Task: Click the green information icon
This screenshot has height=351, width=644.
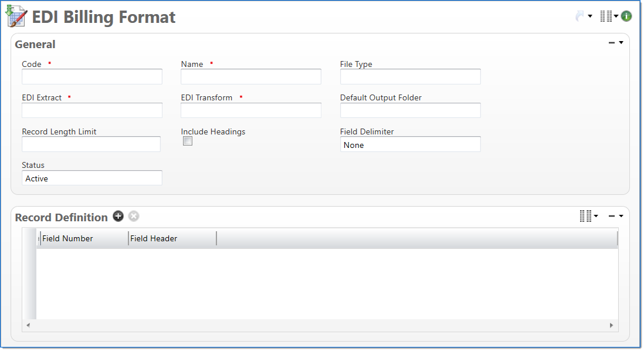Action: coord(626,16)
